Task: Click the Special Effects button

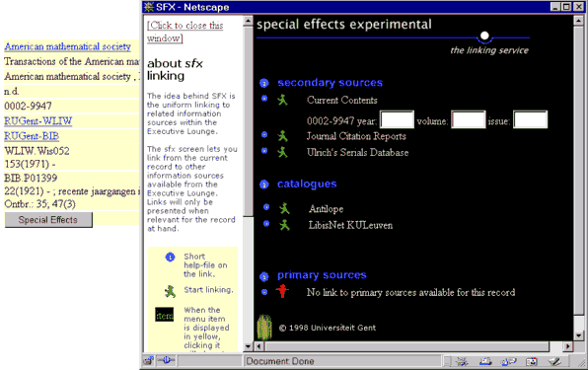Action: tap(48, 220)
